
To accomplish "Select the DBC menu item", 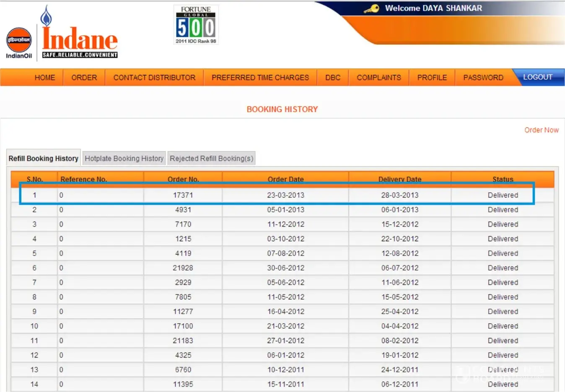I will [x=333, y=77].
